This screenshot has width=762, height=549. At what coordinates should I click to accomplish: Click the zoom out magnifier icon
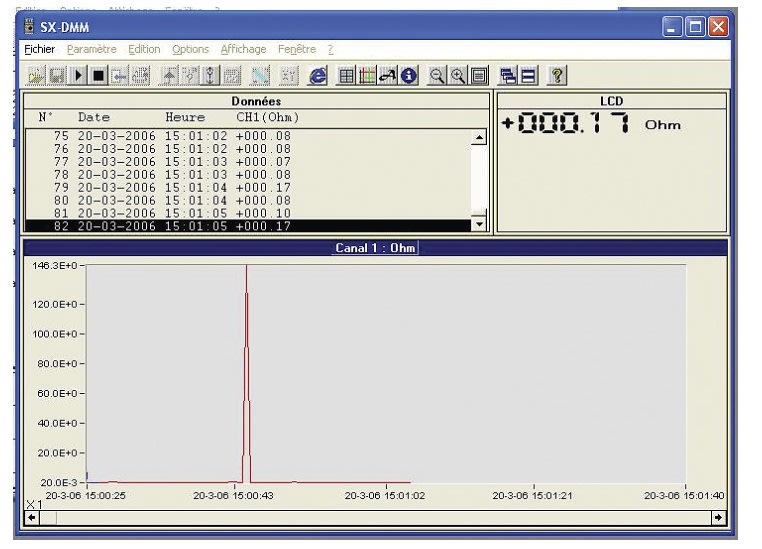coord(438,75)
